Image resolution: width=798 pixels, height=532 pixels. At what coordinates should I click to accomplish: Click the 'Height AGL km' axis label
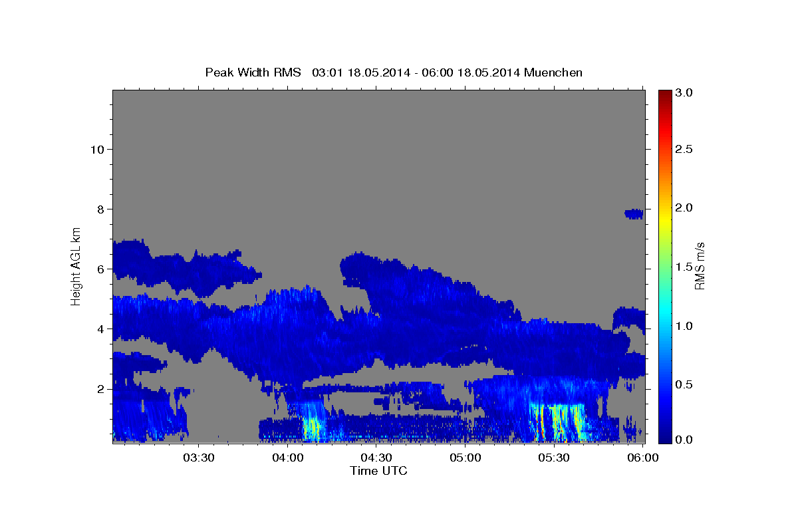pyautogui.click(x=76, y=266)
